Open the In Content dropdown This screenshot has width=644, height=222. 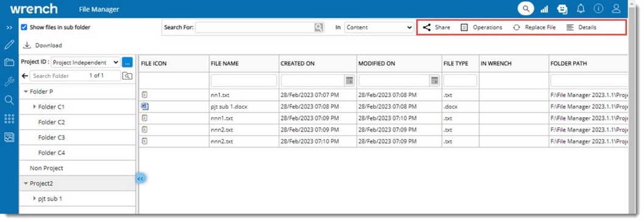coord(379,27)
